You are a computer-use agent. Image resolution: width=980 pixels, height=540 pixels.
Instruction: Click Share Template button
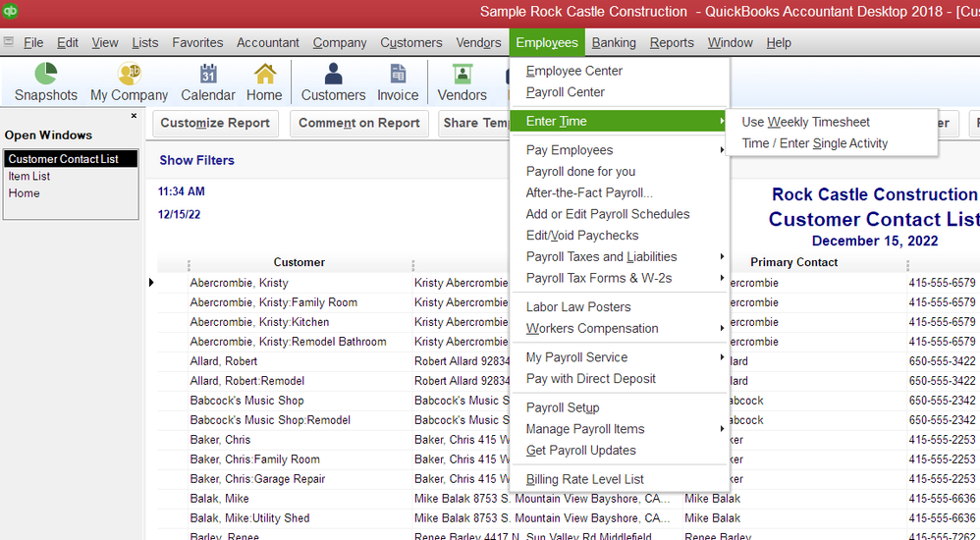(x=475, y=123)
